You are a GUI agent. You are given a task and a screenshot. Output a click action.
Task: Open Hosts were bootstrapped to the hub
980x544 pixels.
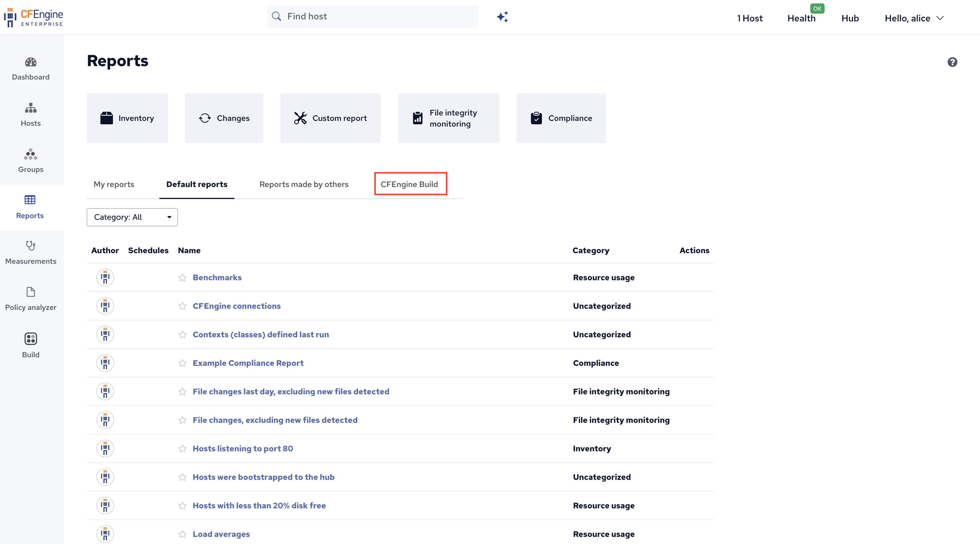pos(264,477)
